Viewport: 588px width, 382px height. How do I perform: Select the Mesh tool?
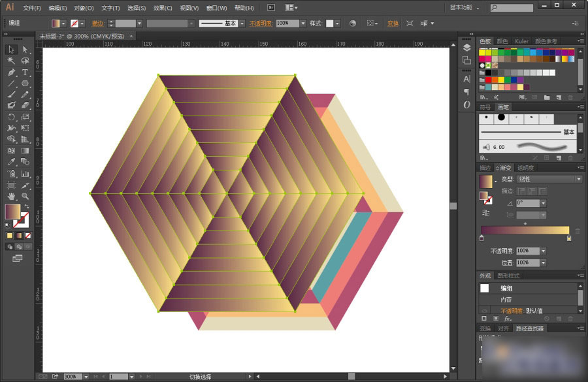[11, 151]
